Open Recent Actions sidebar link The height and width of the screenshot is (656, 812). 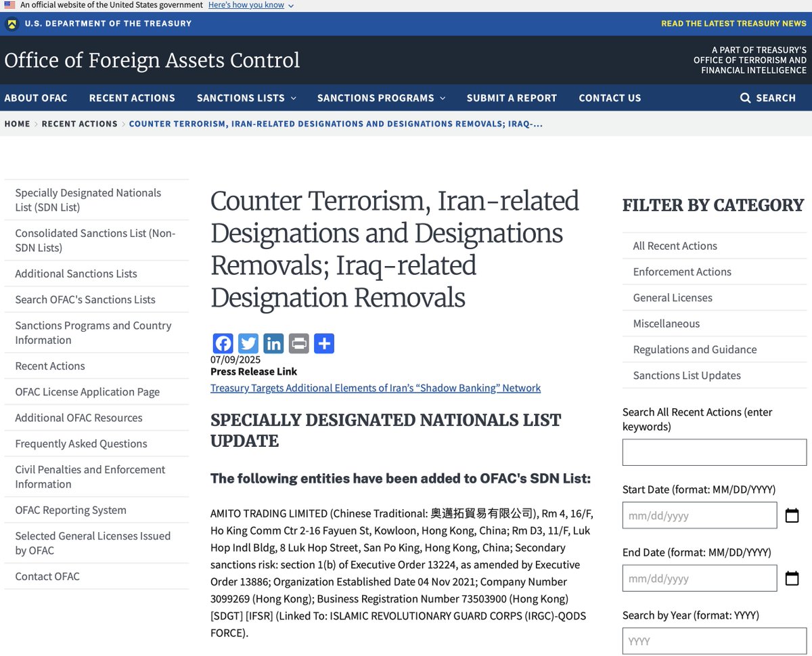96,366
